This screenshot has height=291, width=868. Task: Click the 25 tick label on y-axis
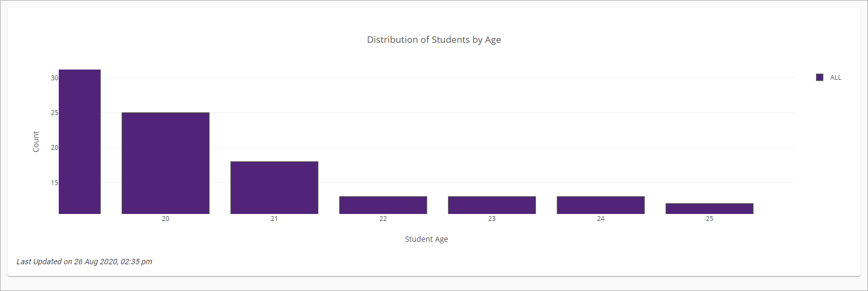click(x=54, y=113)
